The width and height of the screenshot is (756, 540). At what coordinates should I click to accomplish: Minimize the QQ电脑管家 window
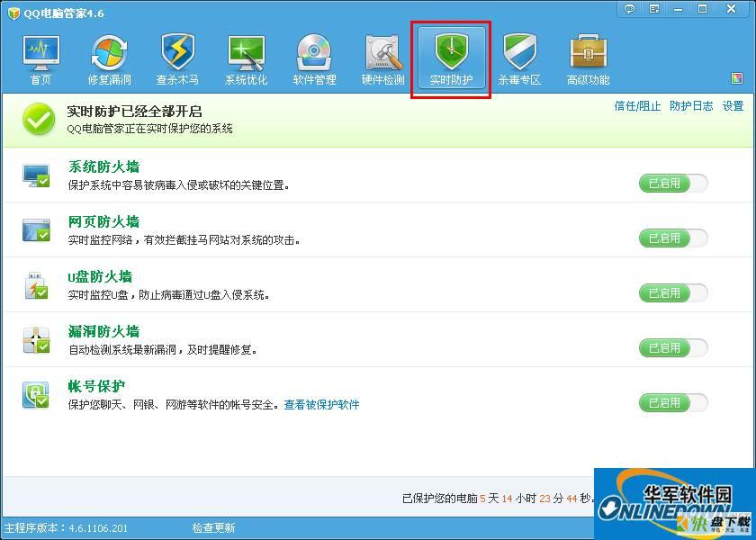(679, 9)
